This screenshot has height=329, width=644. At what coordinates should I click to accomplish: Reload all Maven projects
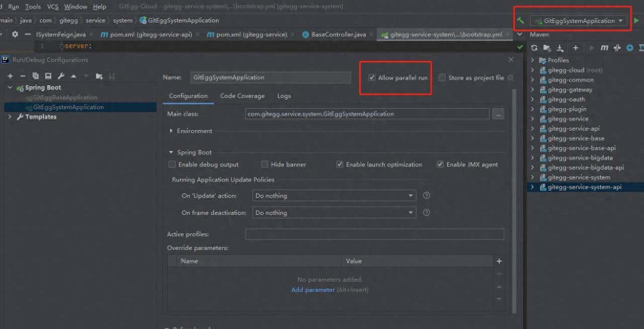tap(534, 48)
